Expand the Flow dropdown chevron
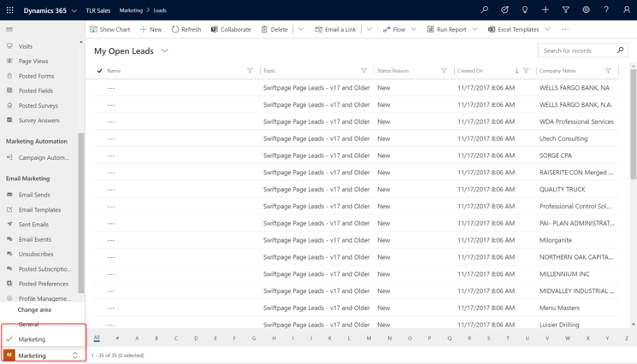Image resolution: width=637 pixels, height=364 pixels. click(414, 29)
